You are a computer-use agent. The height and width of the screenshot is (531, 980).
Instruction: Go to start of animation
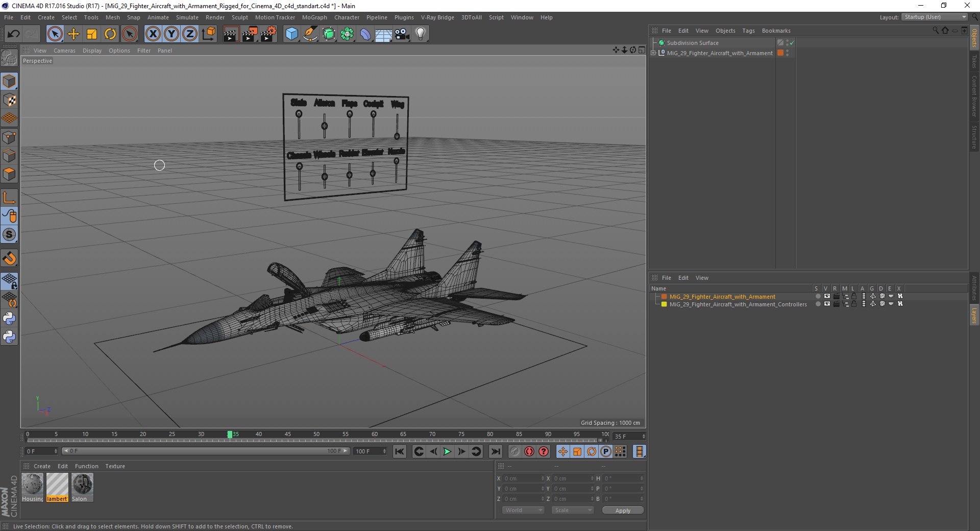click(x=400, y=451)
